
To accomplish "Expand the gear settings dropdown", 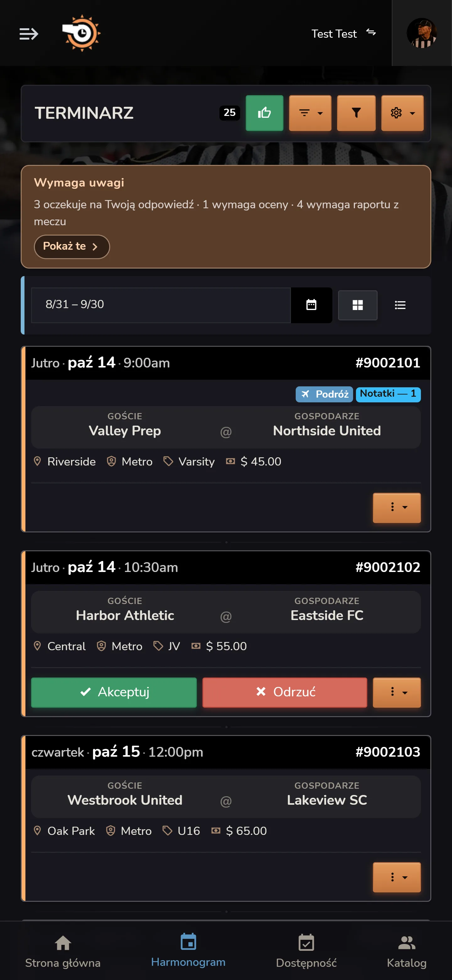I will coord(402,113).
